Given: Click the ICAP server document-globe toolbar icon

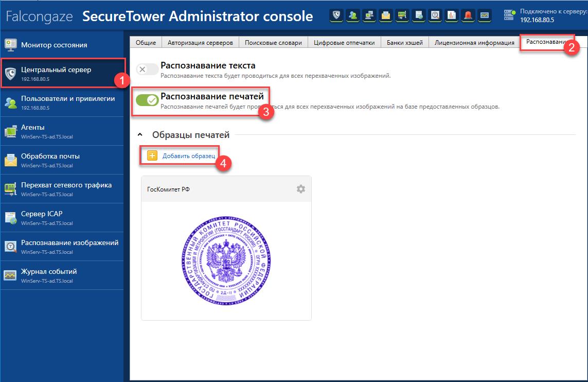Looking at the screenshot, I should [x=419, y=15].
